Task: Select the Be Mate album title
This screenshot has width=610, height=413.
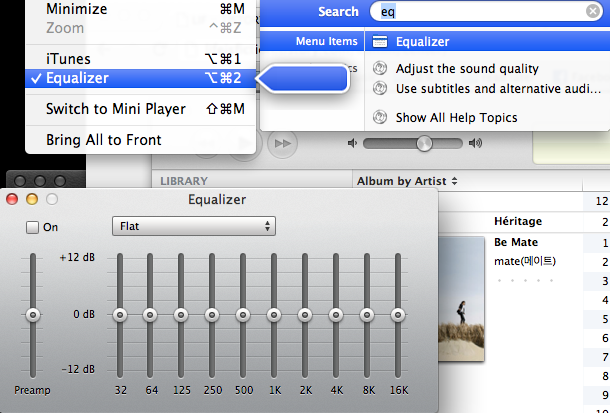Action: point(516,242)
